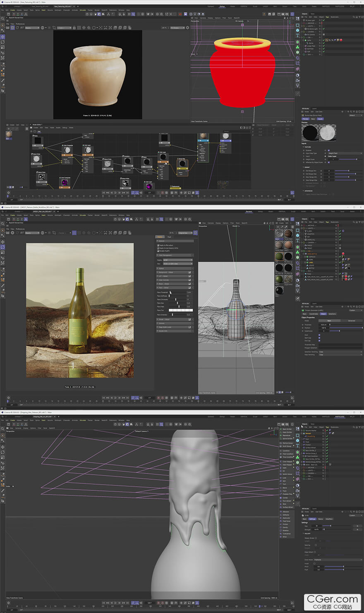This screenshot has width=364, height=613.
Task: Toggle the Start Cap checkbox
Action: (319, 338)
